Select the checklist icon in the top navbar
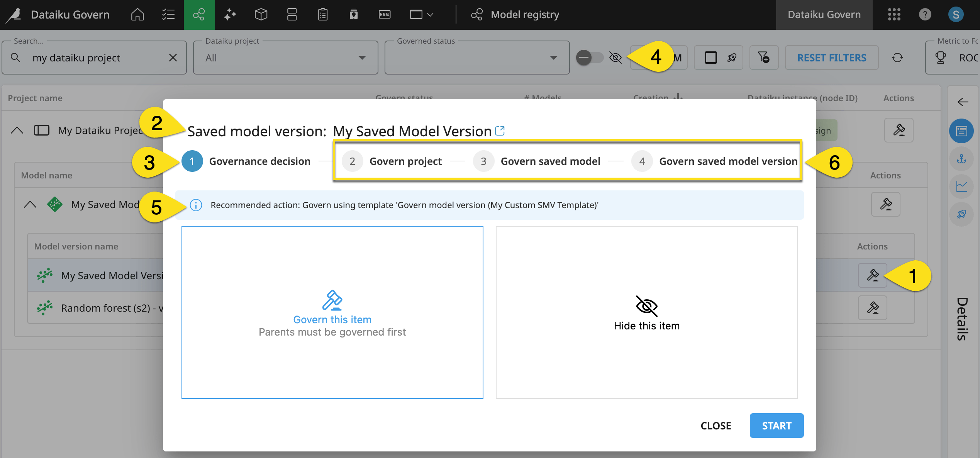 168,15
